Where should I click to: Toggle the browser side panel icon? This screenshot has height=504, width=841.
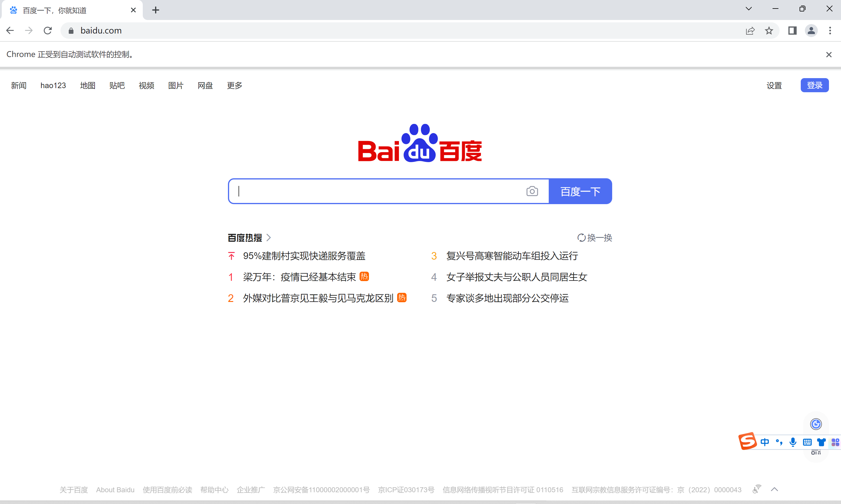point(793,31)
